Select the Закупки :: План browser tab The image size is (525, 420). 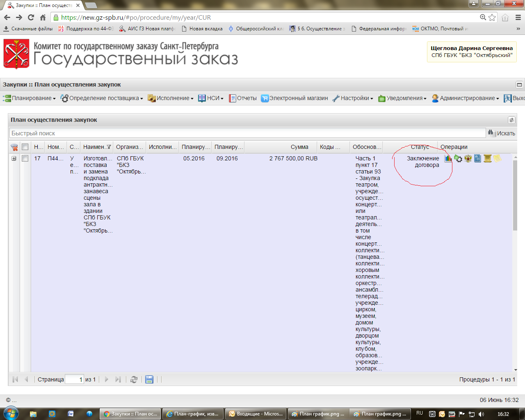[x=43, y=5]
